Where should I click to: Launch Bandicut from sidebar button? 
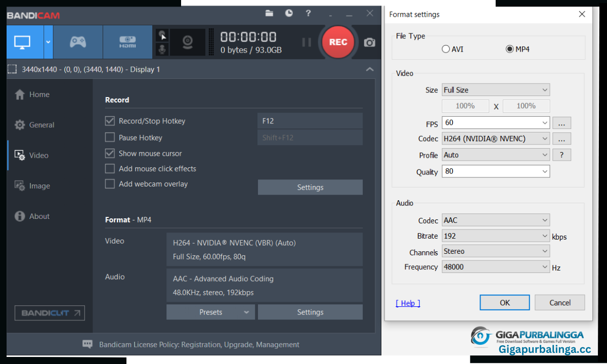tap(50, 313)
